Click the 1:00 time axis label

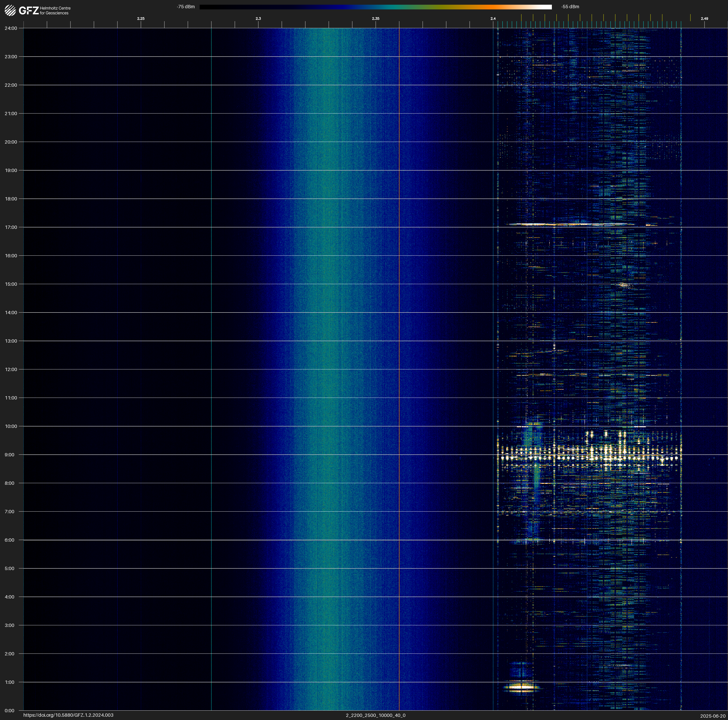click(x=10, y=682)
